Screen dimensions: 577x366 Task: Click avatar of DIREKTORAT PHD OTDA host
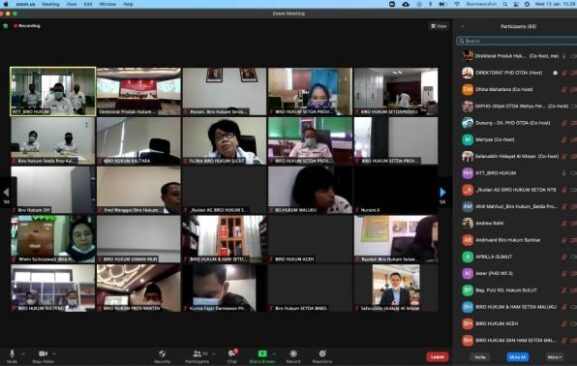pyautogui.click(x=467, y=72)
